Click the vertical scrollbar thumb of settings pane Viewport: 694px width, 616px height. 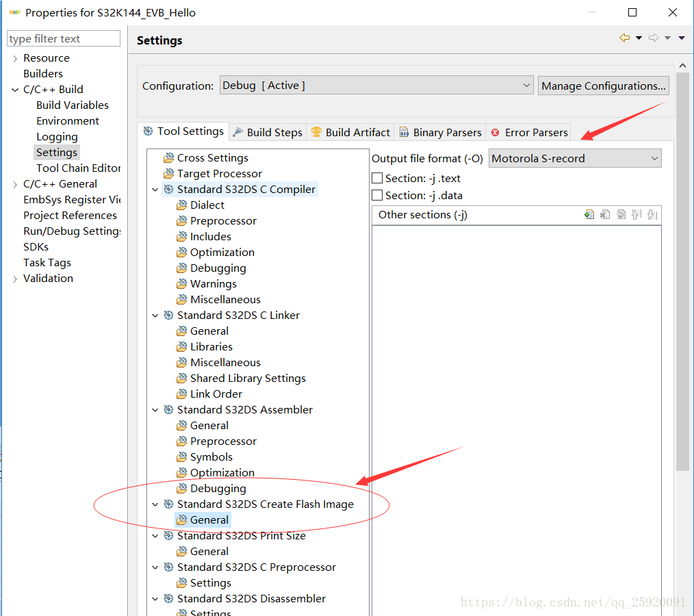click(682, 272)
